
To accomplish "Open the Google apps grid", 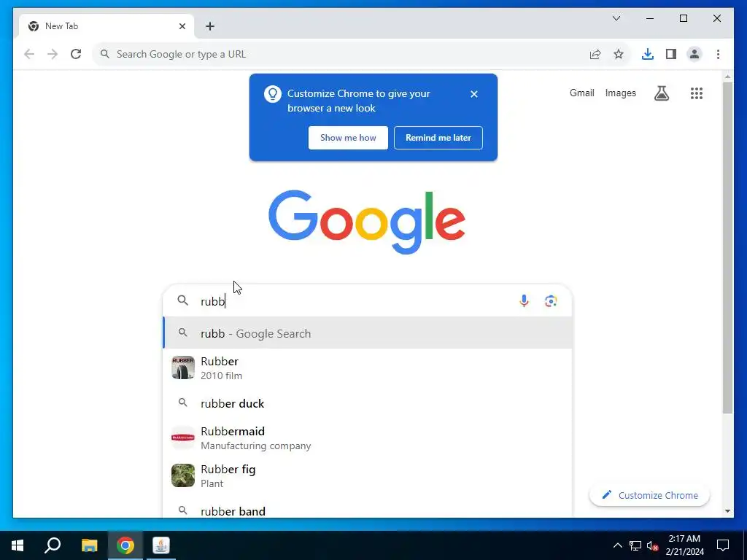I will pos(697,93).
